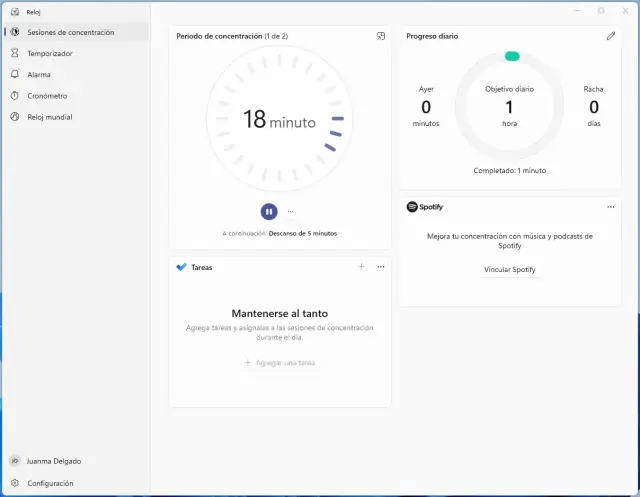This screenshot has width=640, height=497.
Task: Select Reloj mundial in the sidebar
Action: (x=49, y=117)
